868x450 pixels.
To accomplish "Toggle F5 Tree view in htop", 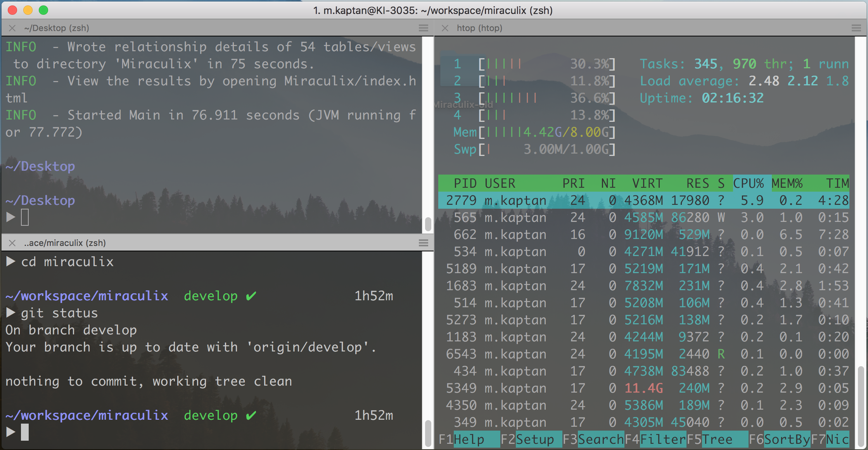I will point(717,439).
